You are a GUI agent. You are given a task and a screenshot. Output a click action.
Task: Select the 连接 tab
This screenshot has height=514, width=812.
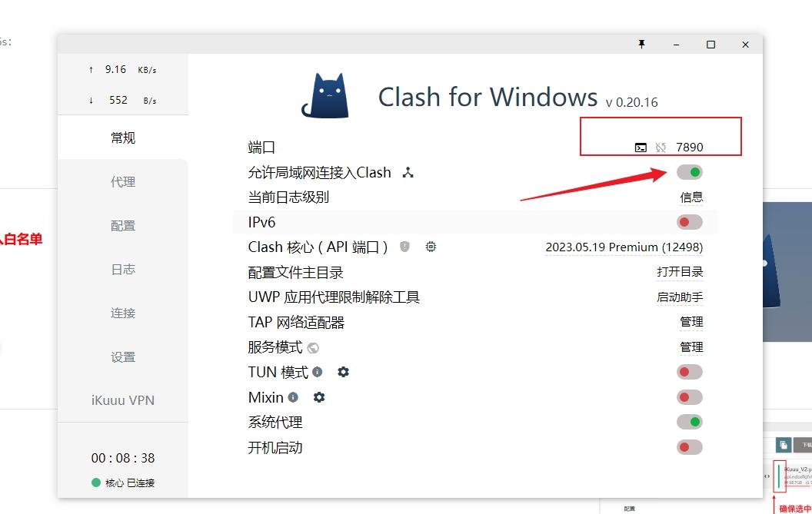tap(123, 313)
